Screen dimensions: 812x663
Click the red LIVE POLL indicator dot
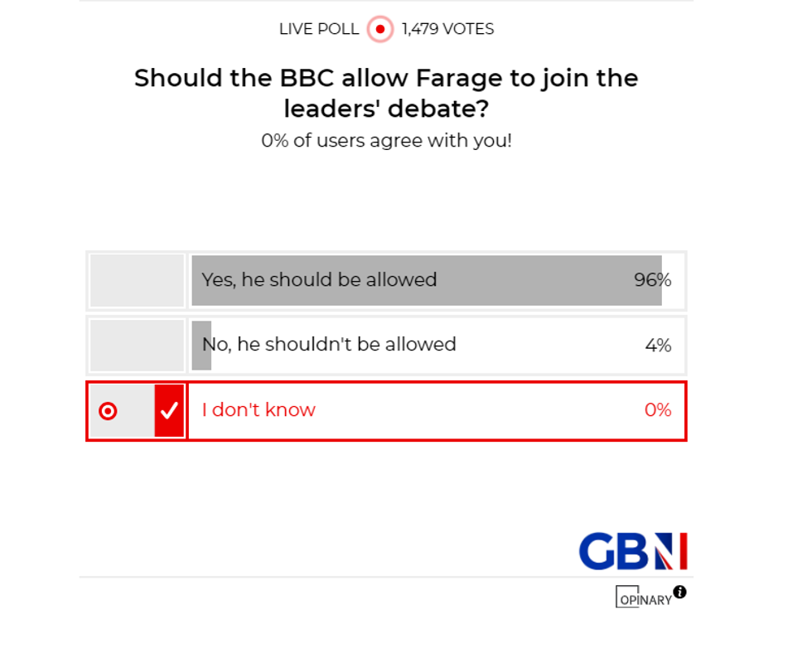pyautogui.click(x=379, y=28)
